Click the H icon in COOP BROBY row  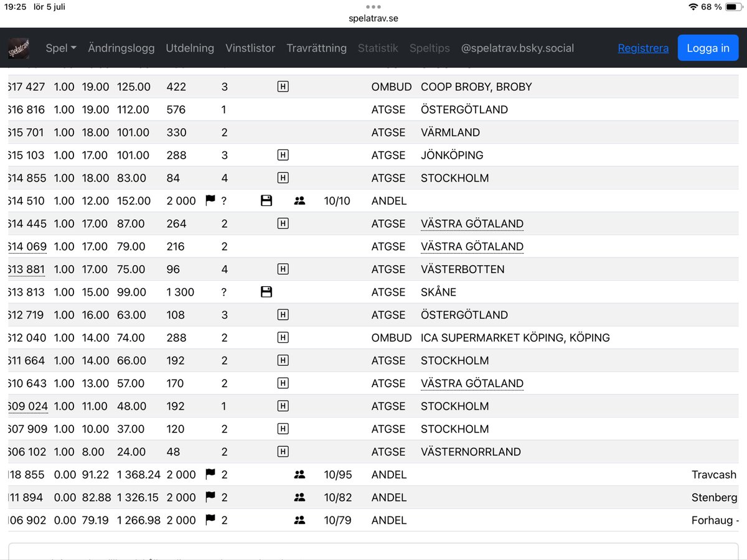(283, 87)
